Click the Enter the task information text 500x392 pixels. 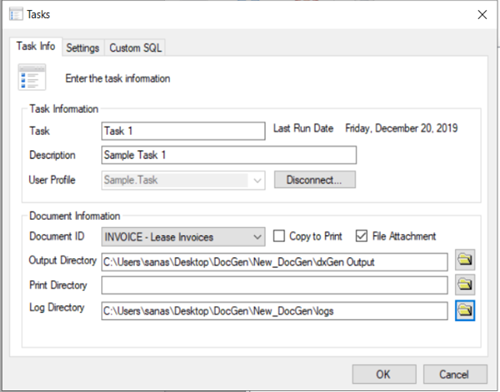point(118,79)
